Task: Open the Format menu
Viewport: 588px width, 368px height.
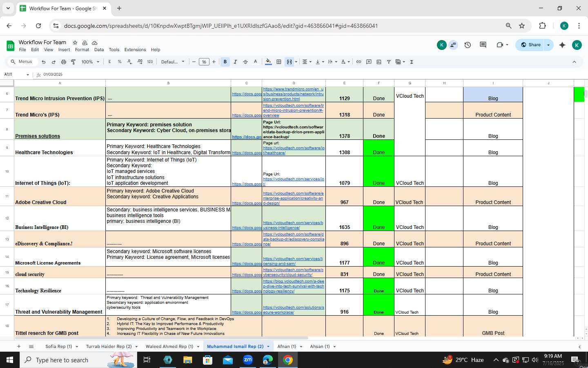Action: (x=82, y=49)
